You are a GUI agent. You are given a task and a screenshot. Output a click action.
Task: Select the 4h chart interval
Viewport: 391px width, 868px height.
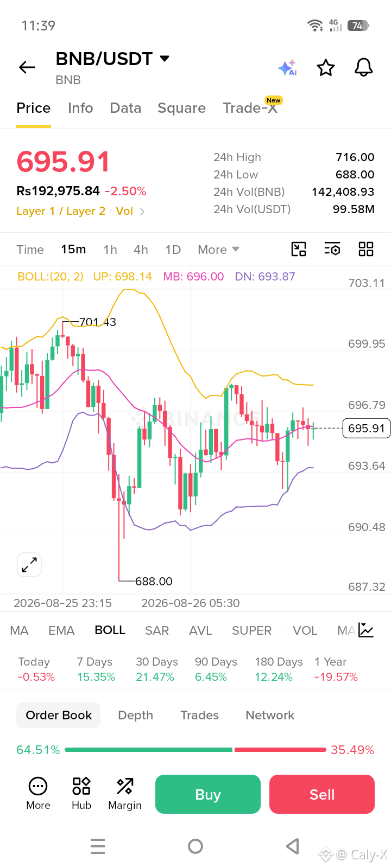coord(141,250)
